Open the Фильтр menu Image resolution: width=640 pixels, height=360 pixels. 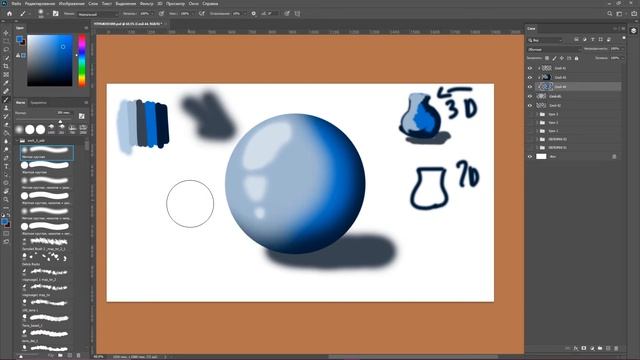pyautogui.click(x=147, y=4)
